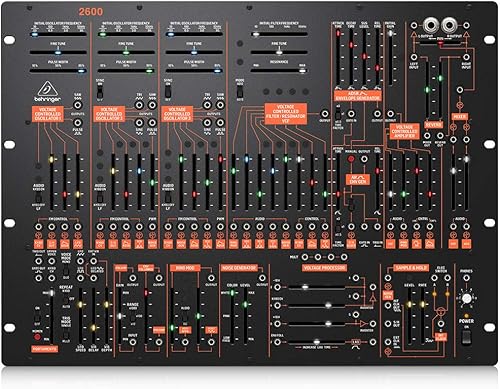Click the Voltage Controlled Amplifier label
This screenshot has height=389, width=500.
pyautogui.click(x=404, y=131)
